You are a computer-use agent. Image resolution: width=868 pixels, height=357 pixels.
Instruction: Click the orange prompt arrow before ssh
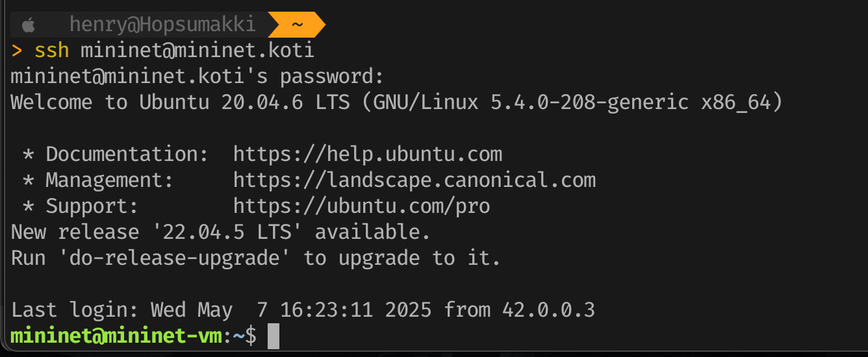click(x=17, y=50)
